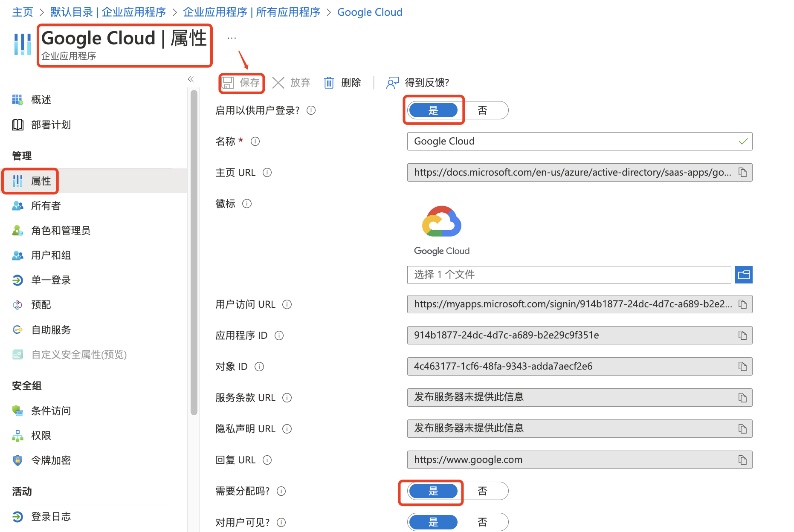794x532 pixels.
Task: Click the 回复 URL text field
Action: [580, 460]
